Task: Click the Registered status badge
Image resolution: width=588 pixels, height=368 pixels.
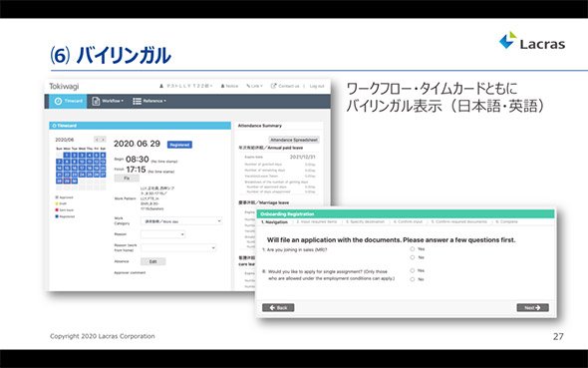Action: [x=179, y=145]
